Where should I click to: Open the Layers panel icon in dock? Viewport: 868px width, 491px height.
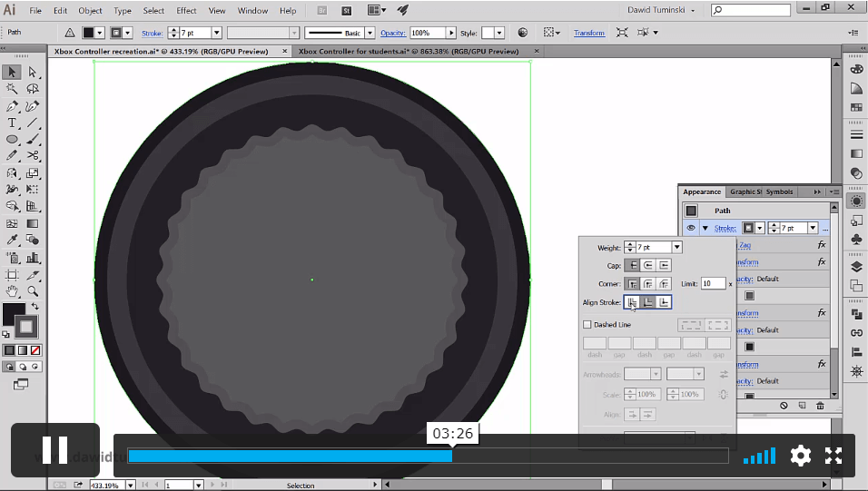(856, 267)
